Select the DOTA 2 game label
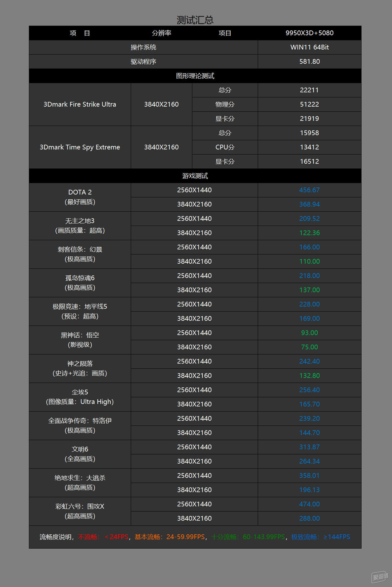Image resolution: width=392 pixels, height=587 pixels. [x=80, y=192]
